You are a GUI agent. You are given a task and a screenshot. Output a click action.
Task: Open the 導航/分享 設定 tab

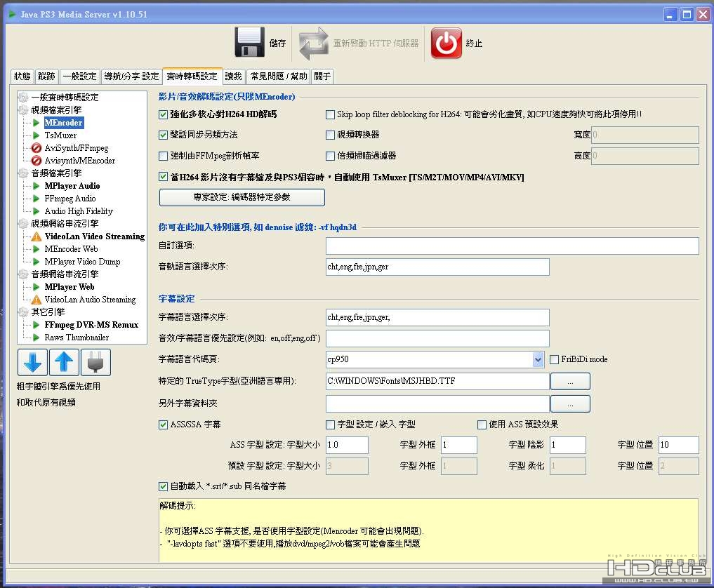[131, 76]
